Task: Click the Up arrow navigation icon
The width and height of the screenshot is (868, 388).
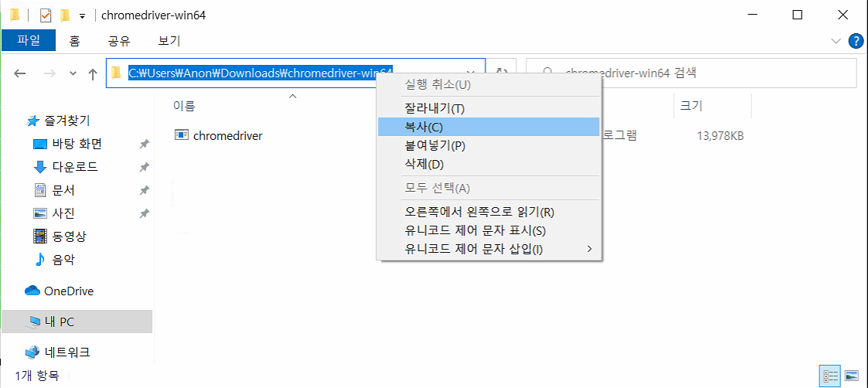Action: tap(93, 73)
